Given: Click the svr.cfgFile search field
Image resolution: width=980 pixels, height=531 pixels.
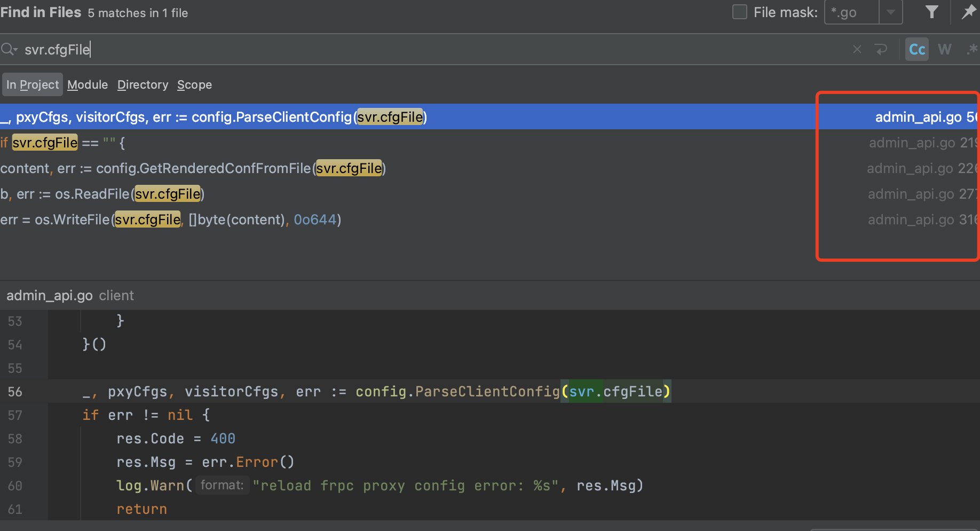Looking at the screenshot, I should (427, 50).
